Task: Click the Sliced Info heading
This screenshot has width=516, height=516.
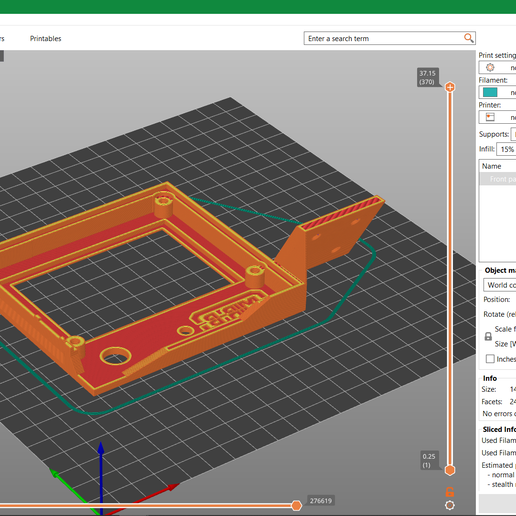Action: pyautogui.click(x=499, y=429)
